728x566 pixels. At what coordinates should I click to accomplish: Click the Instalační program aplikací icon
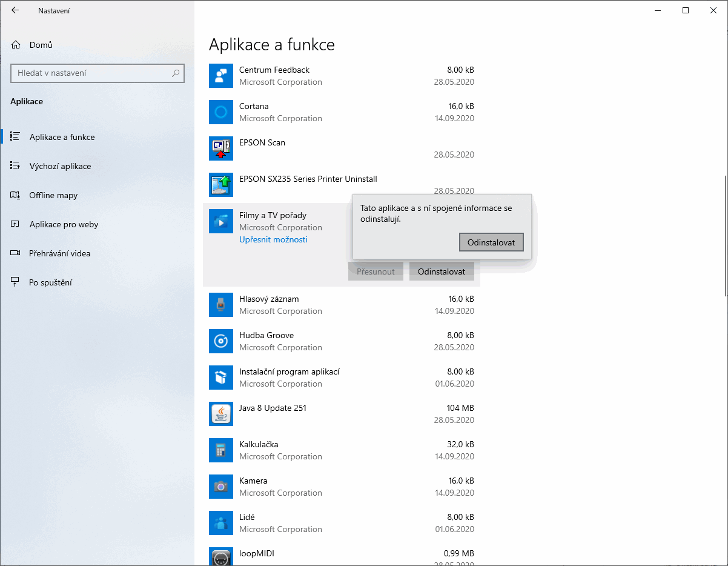pos(221,378)
